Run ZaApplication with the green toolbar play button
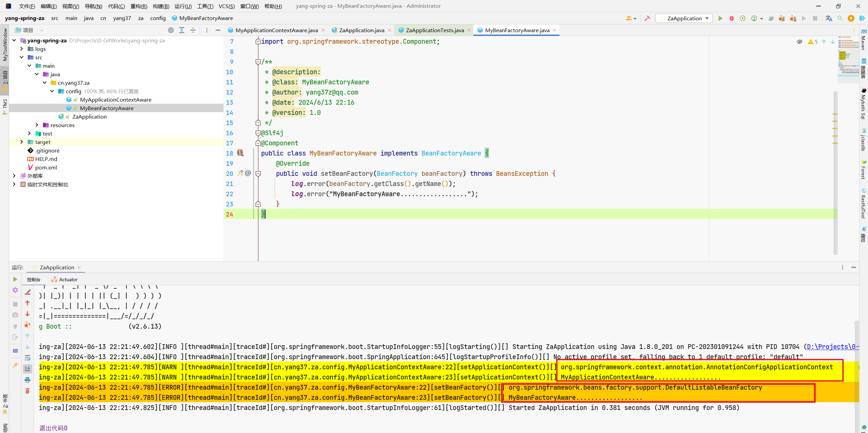Image resolution: width=868 pixels, height=433 pixels. tap(721, 18)
